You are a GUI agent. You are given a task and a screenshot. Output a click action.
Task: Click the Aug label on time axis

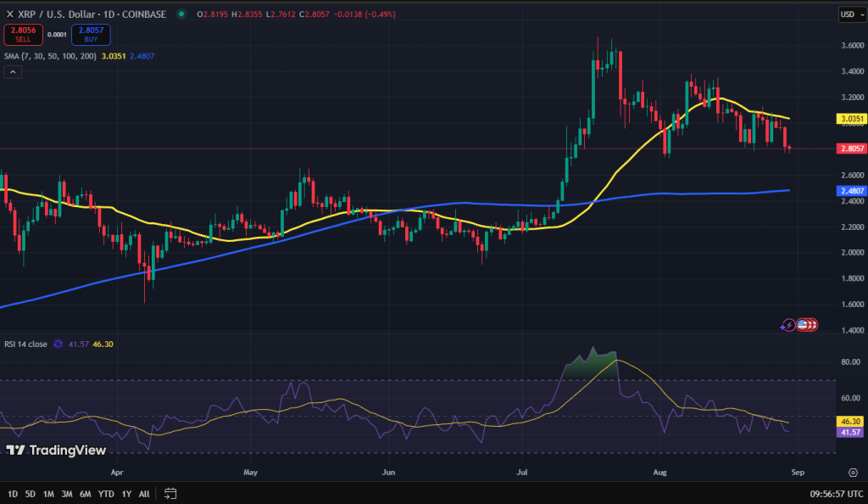click(659, 473)
